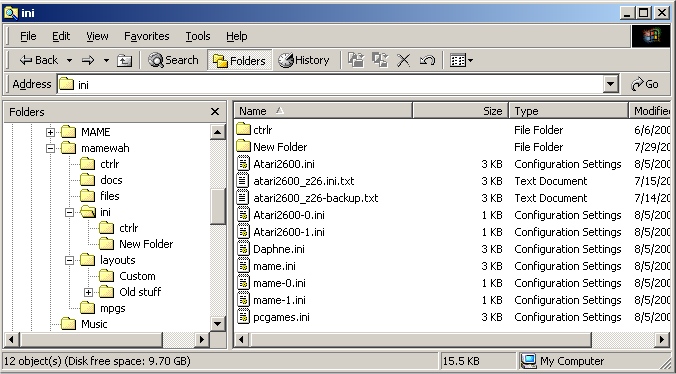Sort by the Name column header
Viewport: 676px width, 374px height.
323,111
